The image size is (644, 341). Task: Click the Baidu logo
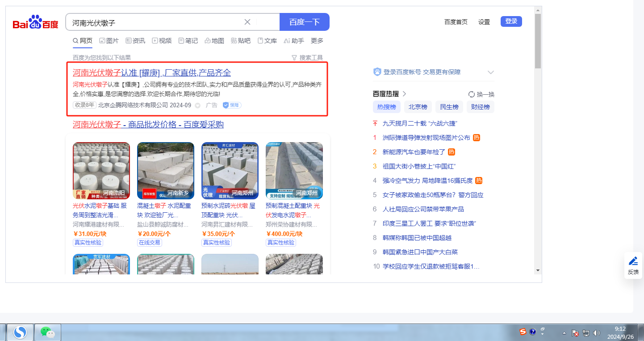pyautogui.click(x=35, y=22)
